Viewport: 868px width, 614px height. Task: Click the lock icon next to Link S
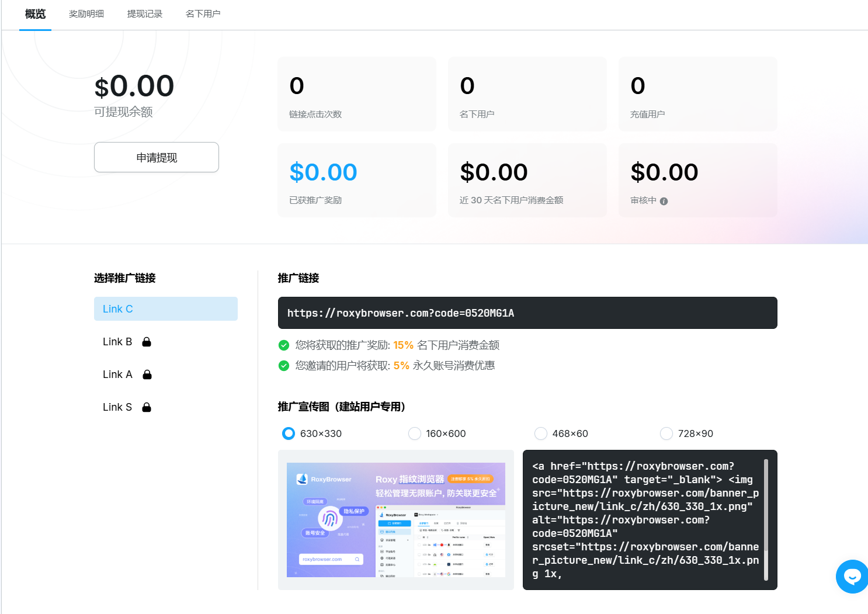[x=147, y=407]
